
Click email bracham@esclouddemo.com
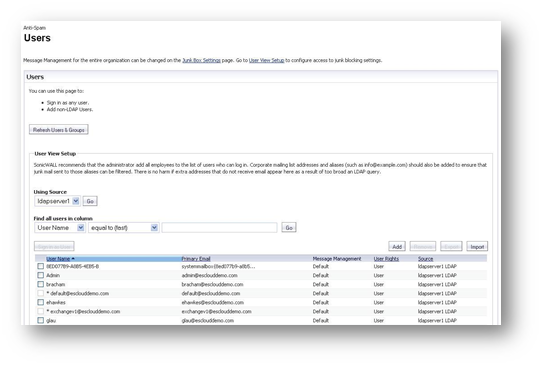[212, 284]
